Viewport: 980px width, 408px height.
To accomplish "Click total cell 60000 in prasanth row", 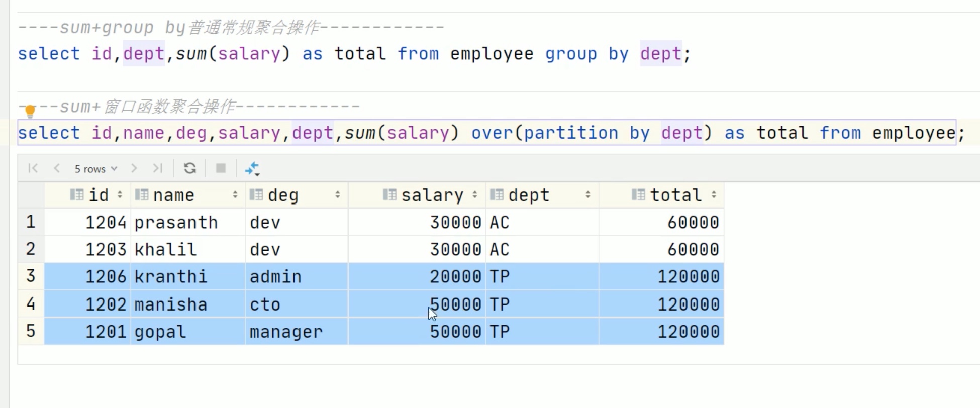I will pos(661,222).
